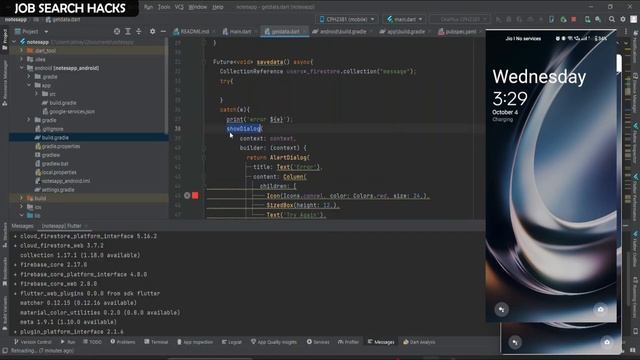Viewport: 640px width, 360px height.
Task: Select the [notesapp] Flutter tab
Action: (62, 226)
